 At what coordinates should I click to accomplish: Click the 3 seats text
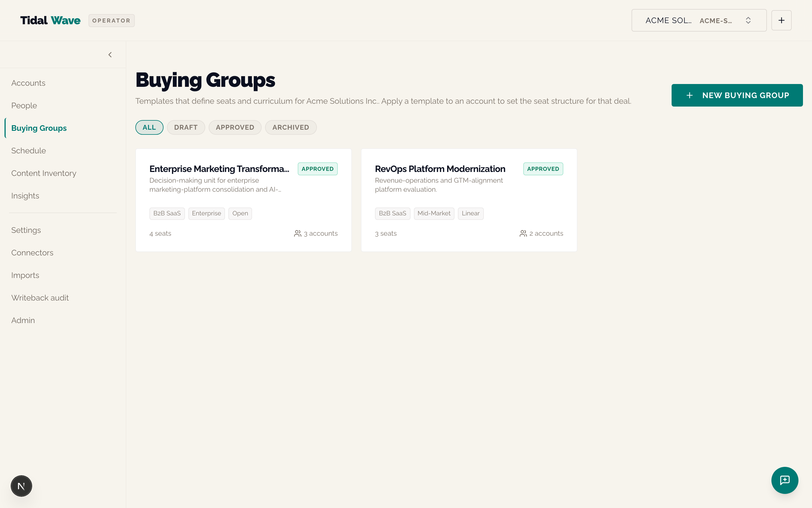point(386,233)
